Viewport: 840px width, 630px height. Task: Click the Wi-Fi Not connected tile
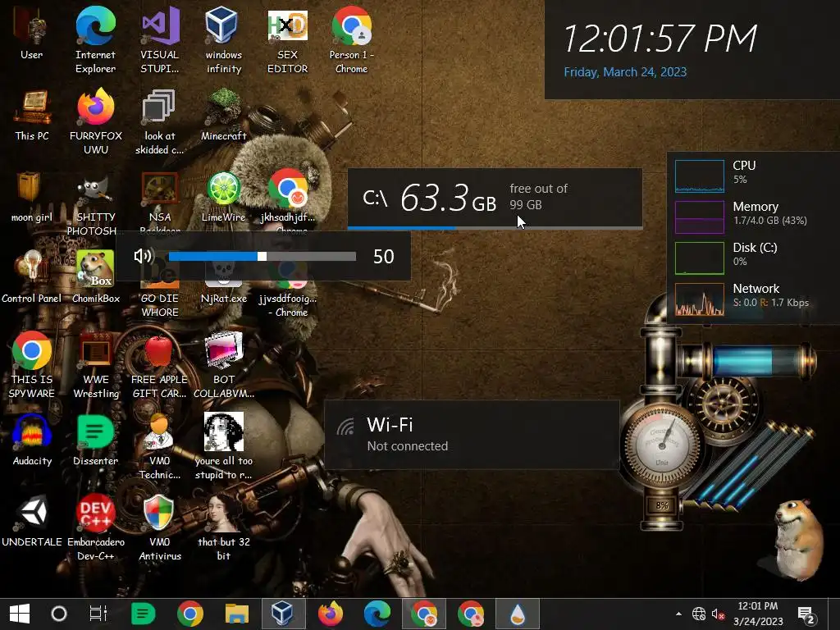472,435
